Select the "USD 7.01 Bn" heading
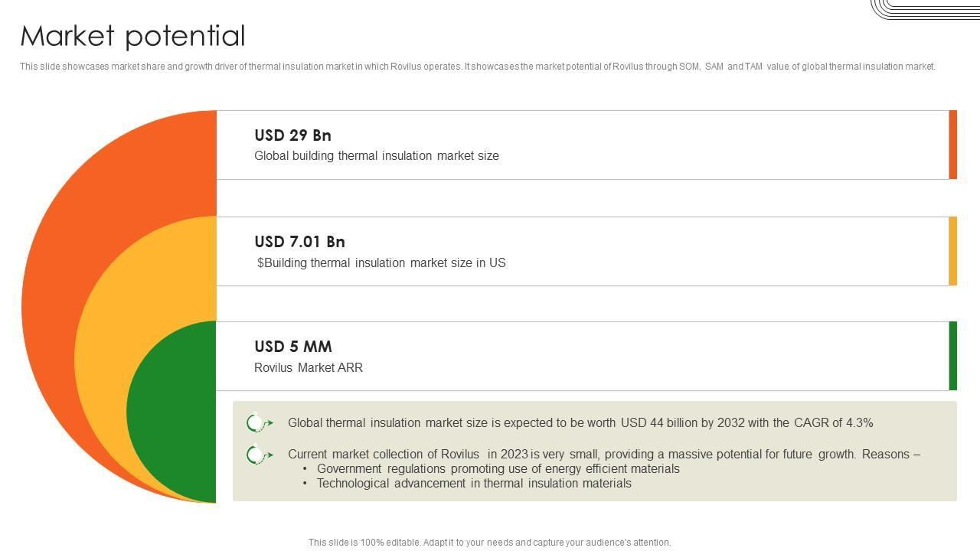The width and height of the screenshot is (980, 551). click(299, 242)
